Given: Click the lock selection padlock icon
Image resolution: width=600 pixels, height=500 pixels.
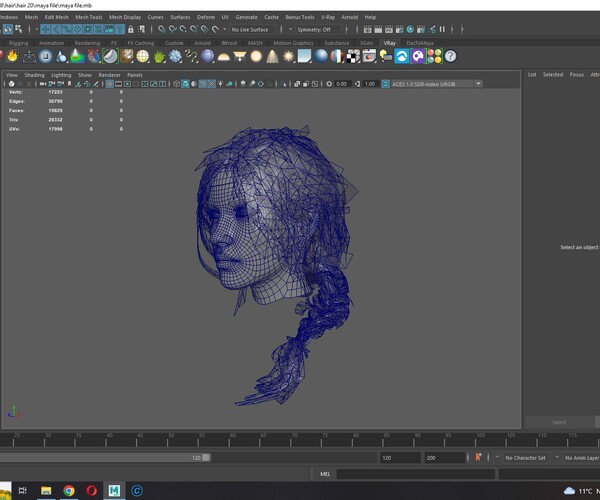Looking at the screenshot, I should (x=131, y=29).
